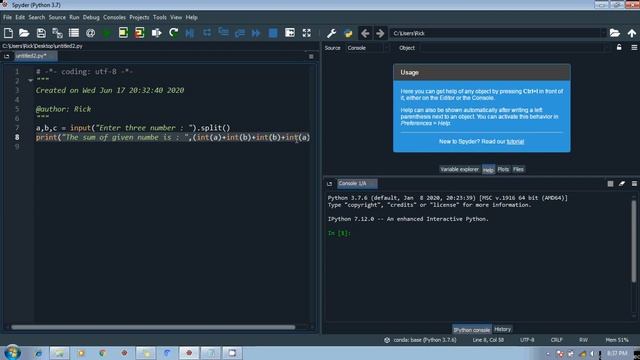Go forward with right arrow icon
This screenshot has width=640, height=360.
(380, 33)
